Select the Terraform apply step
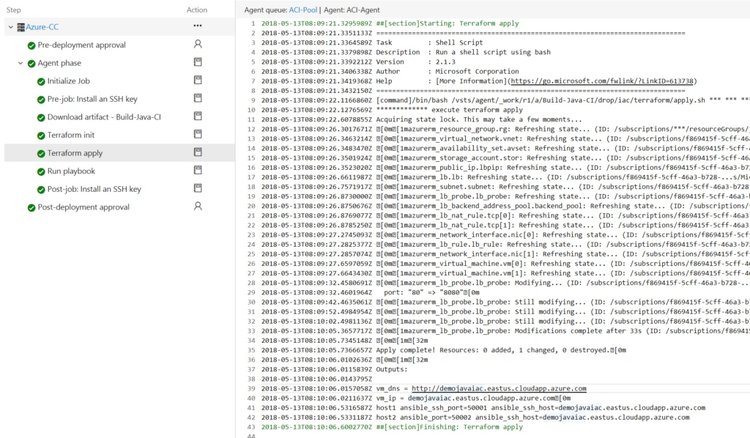 75,153
